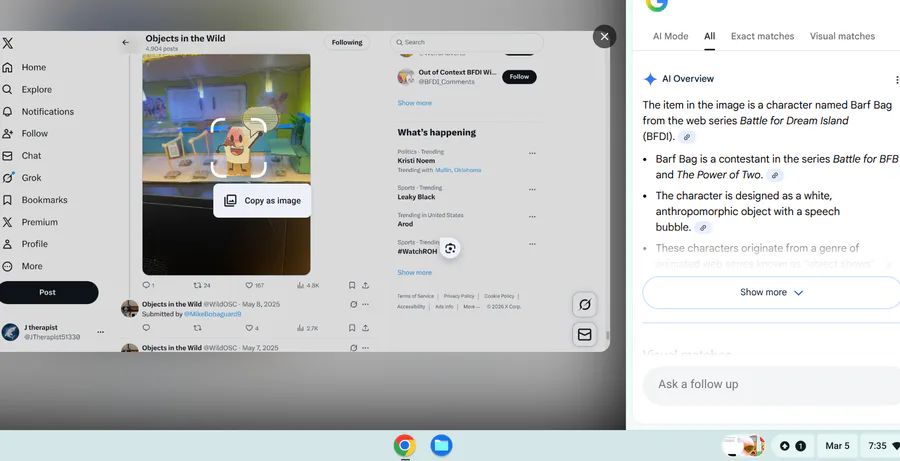Image resolution: width=900 pixels, height=461 pixels.
Task: Click the Premium X icon in sidebar
Action: tap(7, 222)
